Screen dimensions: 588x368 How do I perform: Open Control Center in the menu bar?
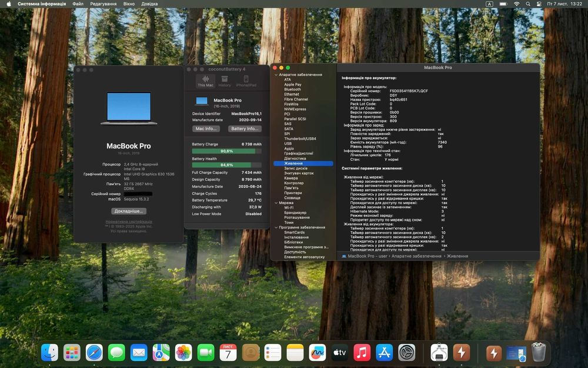coord(539,4)
